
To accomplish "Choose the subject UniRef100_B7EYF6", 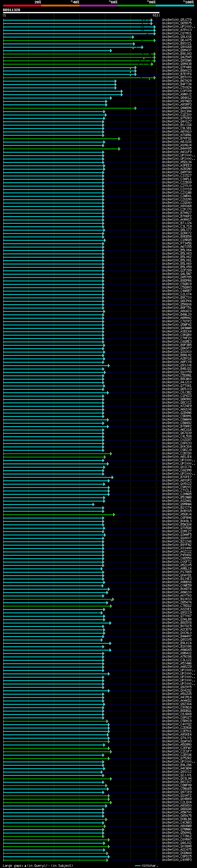I will click(177, 74).
